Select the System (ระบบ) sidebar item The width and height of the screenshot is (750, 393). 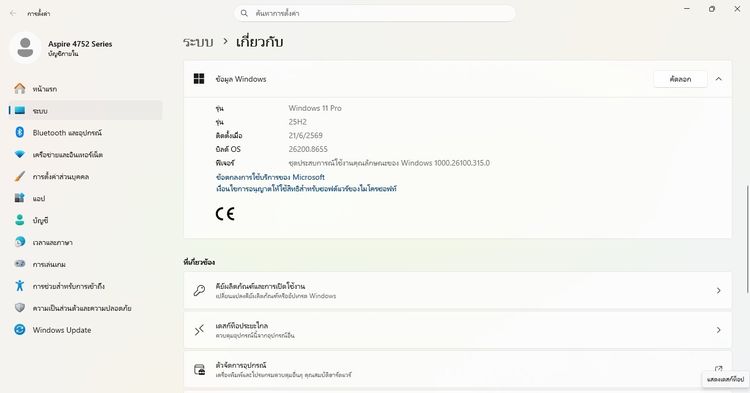coord(86,110)
